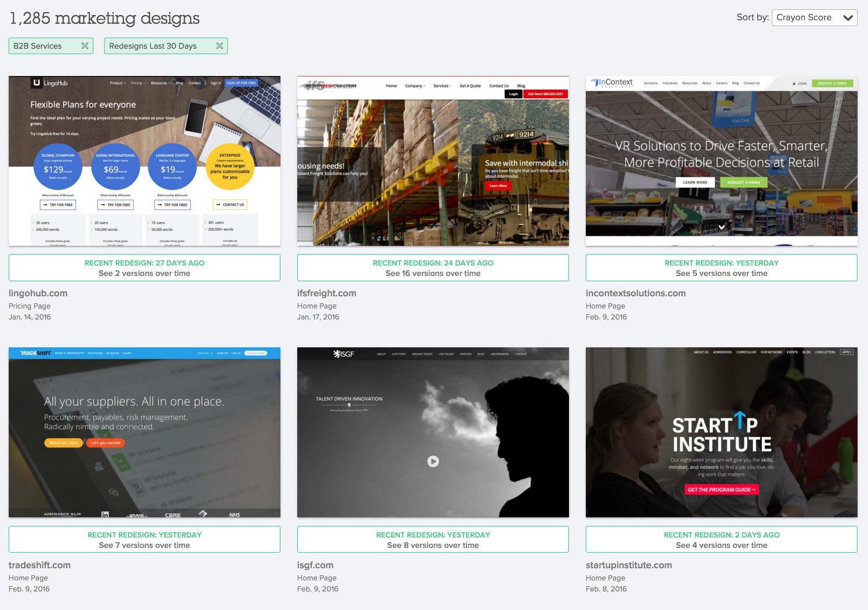The width and height of the screenshot is (868, 610).
Task: Open the Sort by Crayon Score dropdown
Action: (814, 17)
